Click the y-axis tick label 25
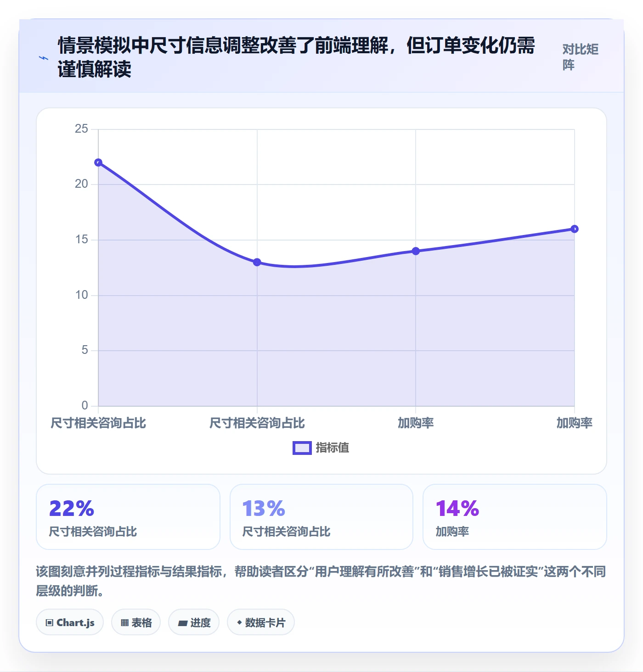Viewport: 643px width, 672px height. coord(81,129)
